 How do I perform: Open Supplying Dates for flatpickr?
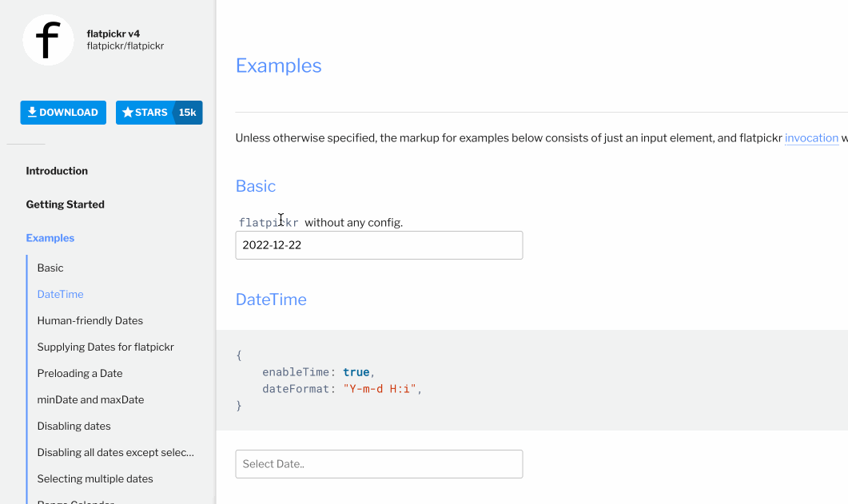[104, 347]
